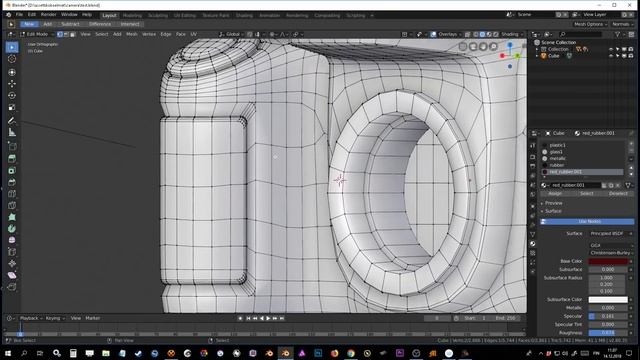
Task: Switch to vertex select mode
Action: point(60,34)
